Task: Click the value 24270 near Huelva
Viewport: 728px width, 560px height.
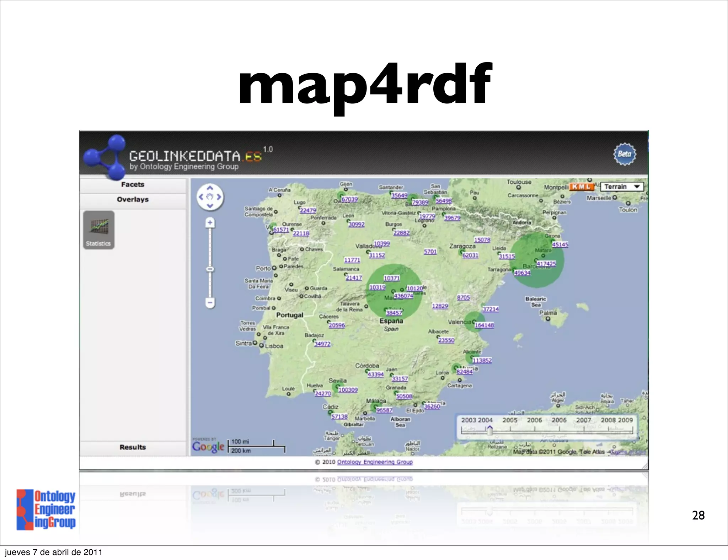Action: click(323, 394)
